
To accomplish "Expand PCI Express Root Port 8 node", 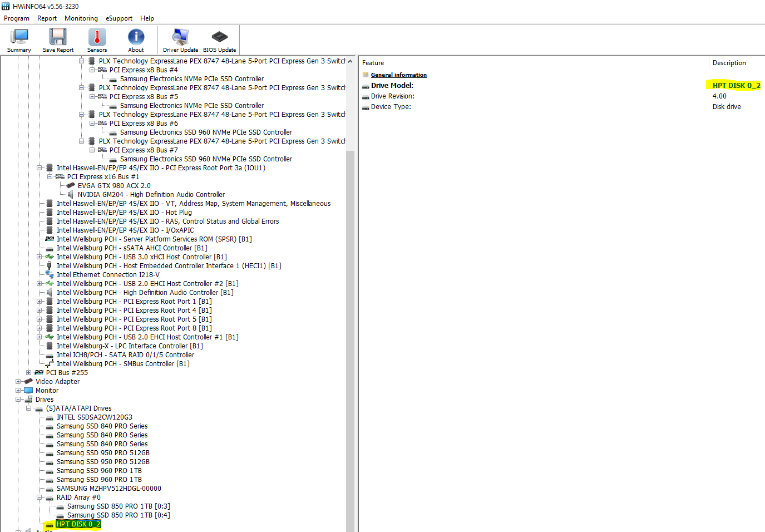I will click(x=40, y=328).
